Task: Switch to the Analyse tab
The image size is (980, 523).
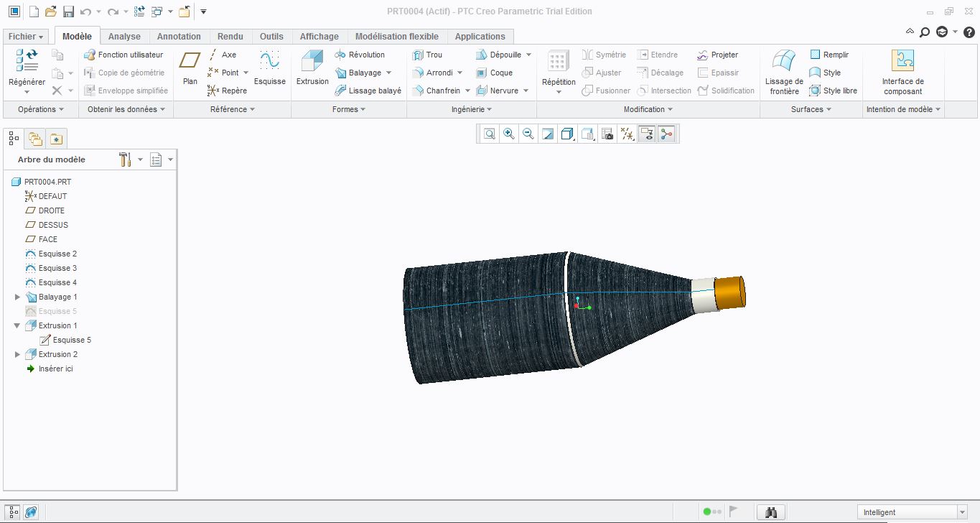Action: [124, 36]
